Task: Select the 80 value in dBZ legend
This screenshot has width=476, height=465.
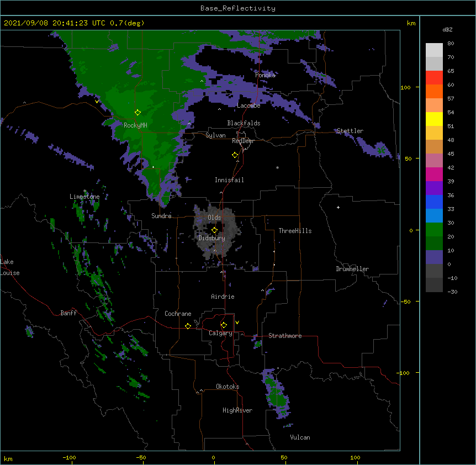Action: [451, 44]
